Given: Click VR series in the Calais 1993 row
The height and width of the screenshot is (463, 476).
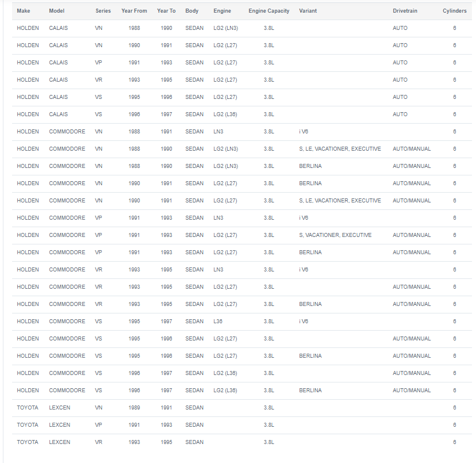Looking at the screenshot, I should pos(98,80).
